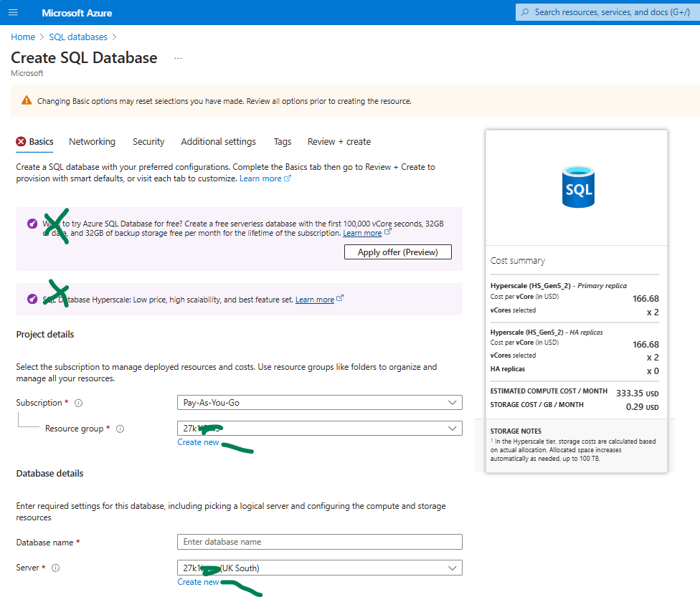Click the Apply offer (Preview) button

398,252
